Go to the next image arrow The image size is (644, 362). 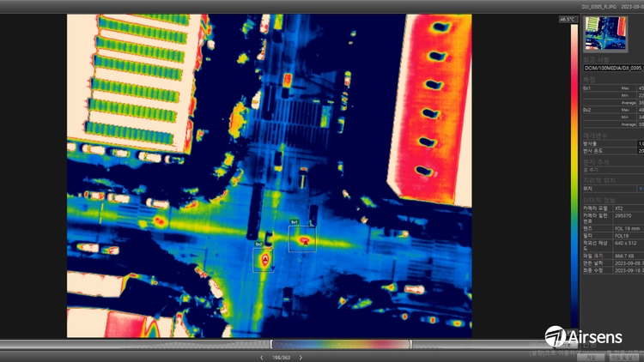coord(301,358)
